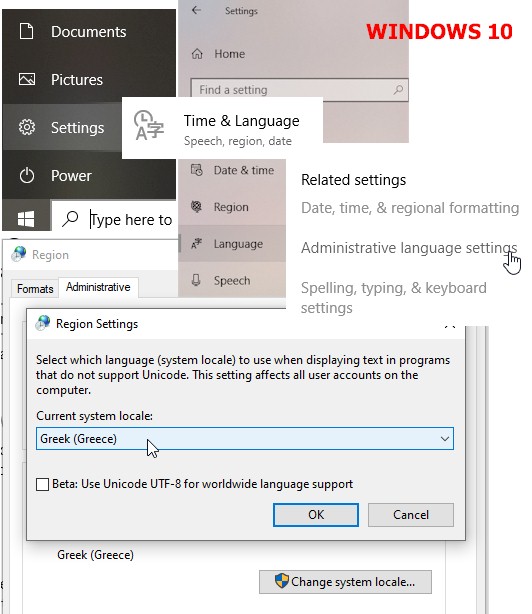The width and height of the screenshot is (532, 614).
Task: Select the Date & time sidebar item
Action: pyautogui.click(x=232, y=170)
